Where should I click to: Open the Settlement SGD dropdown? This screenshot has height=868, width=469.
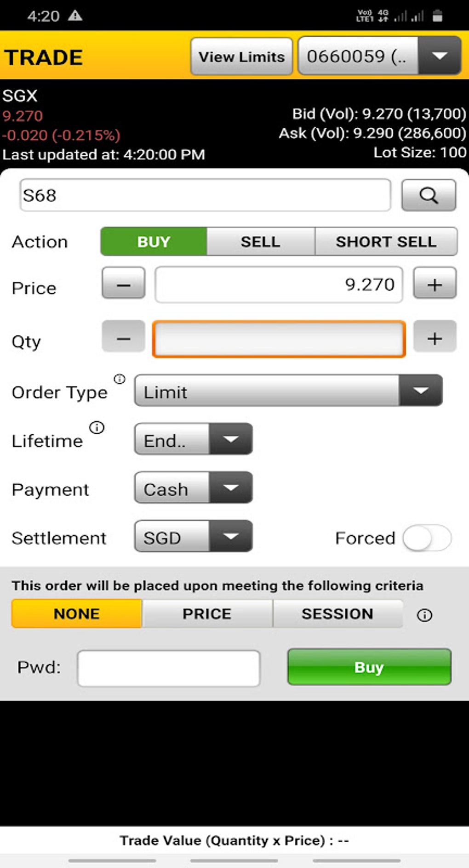(x=193, y=536)
